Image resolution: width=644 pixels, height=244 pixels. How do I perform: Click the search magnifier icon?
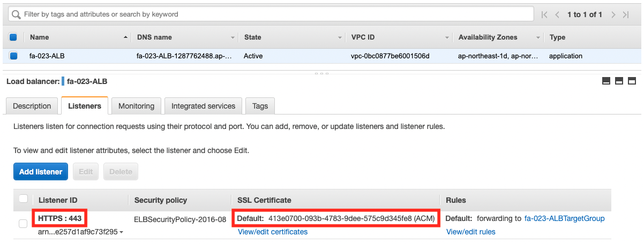pos(17,14)
